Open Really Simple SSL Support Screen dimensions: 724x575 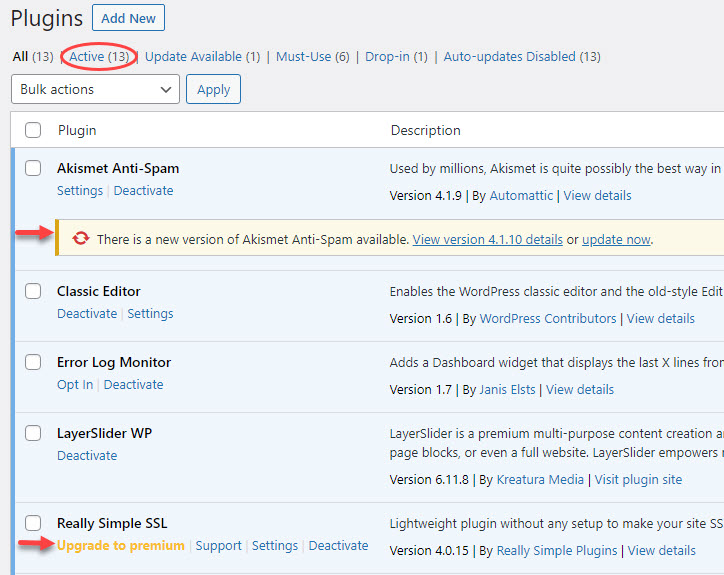pos(218,546)
